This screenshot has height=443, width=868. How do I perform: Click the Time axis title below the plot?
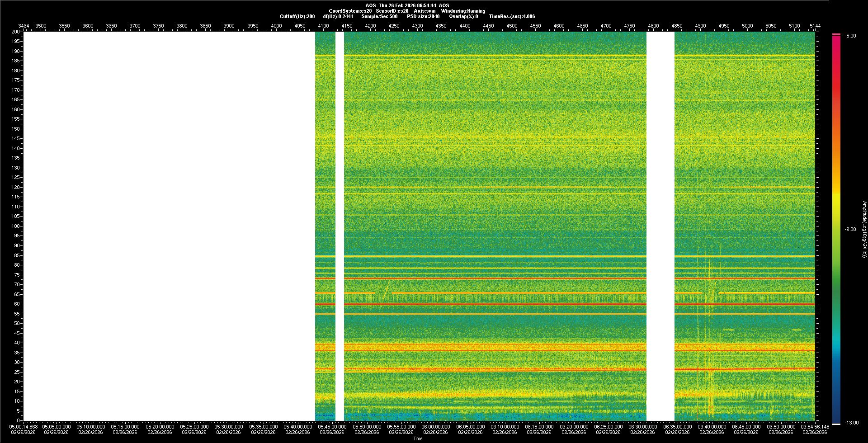point(418,438)
